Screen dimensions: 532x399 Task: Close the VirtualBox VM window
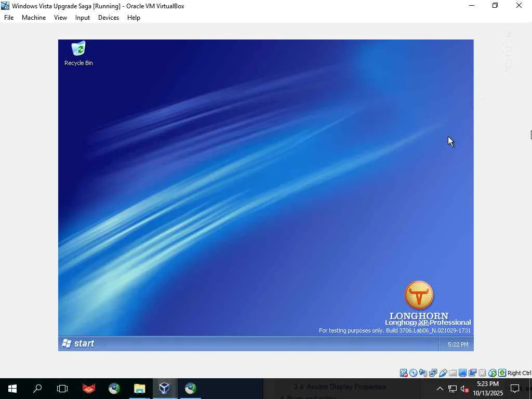(x=519, y=5)
